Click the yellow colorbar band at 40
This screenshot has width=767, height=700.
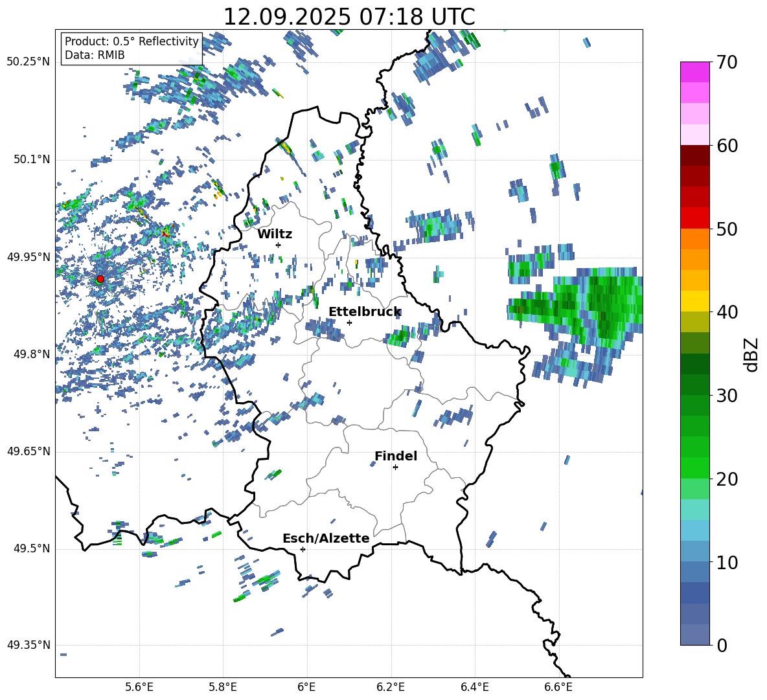point(694,301)
